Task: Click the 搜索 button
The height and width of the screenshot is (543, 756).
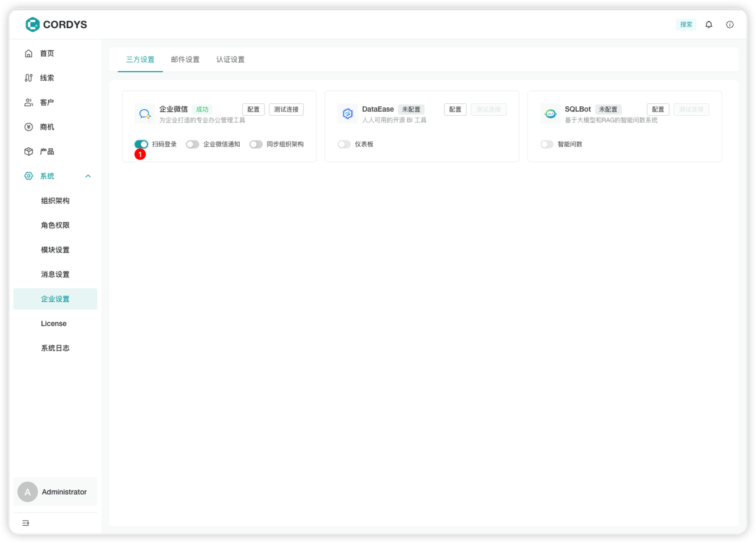Action: (x=686, y=24)
